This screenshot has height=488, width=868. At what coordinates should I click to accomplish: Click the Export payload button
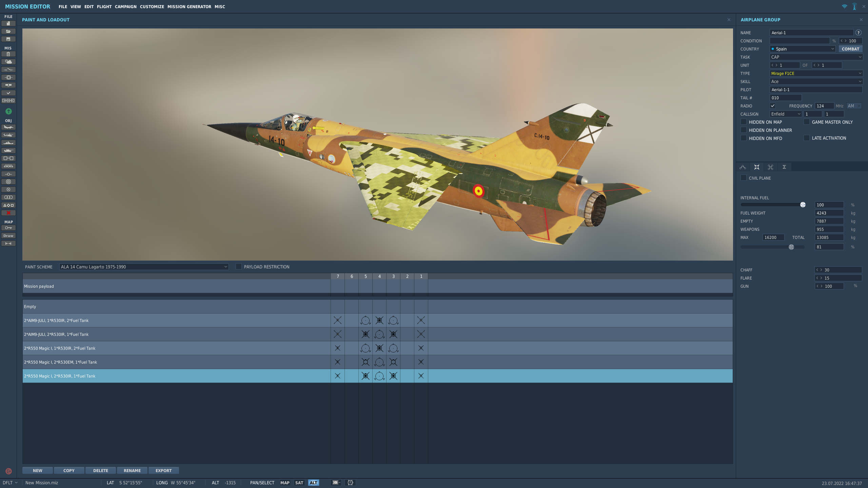pyautogui.click(x=163, y=470)
